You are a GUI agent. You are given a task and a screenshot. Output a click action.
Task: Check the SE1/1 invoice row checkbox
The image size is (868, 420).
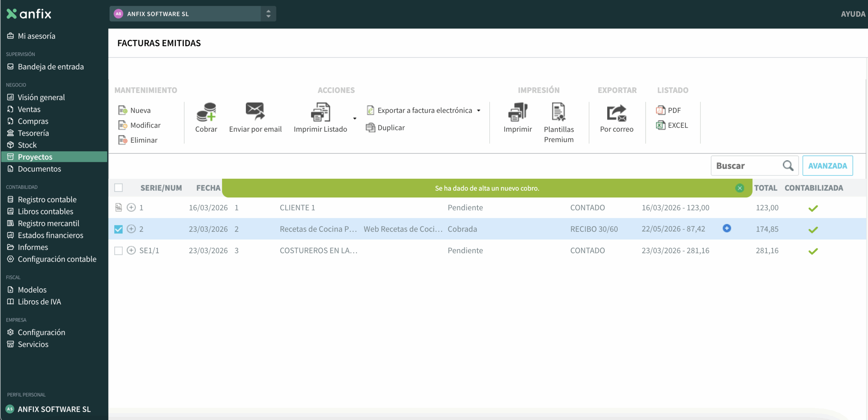118,250
